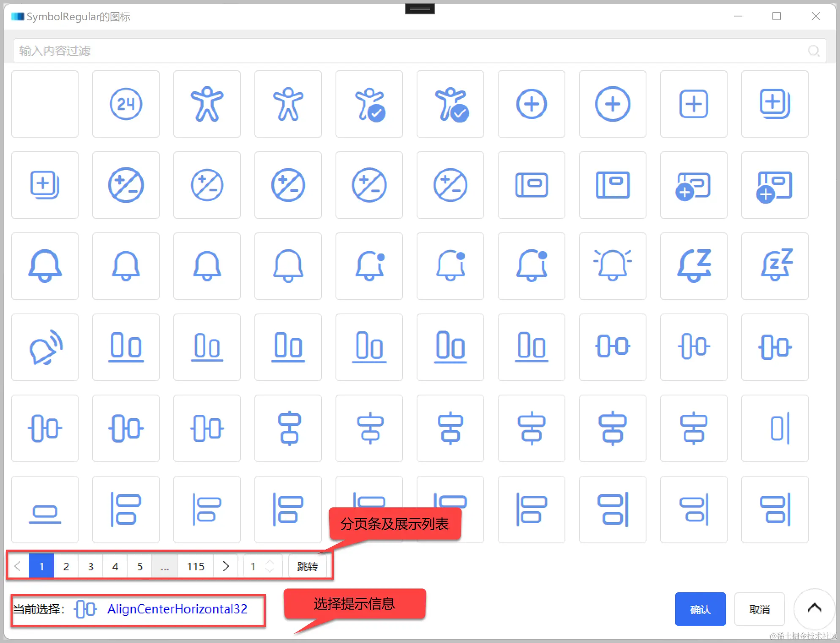Click the add-square-multiple icon in first row

click(x=775, y=104)
